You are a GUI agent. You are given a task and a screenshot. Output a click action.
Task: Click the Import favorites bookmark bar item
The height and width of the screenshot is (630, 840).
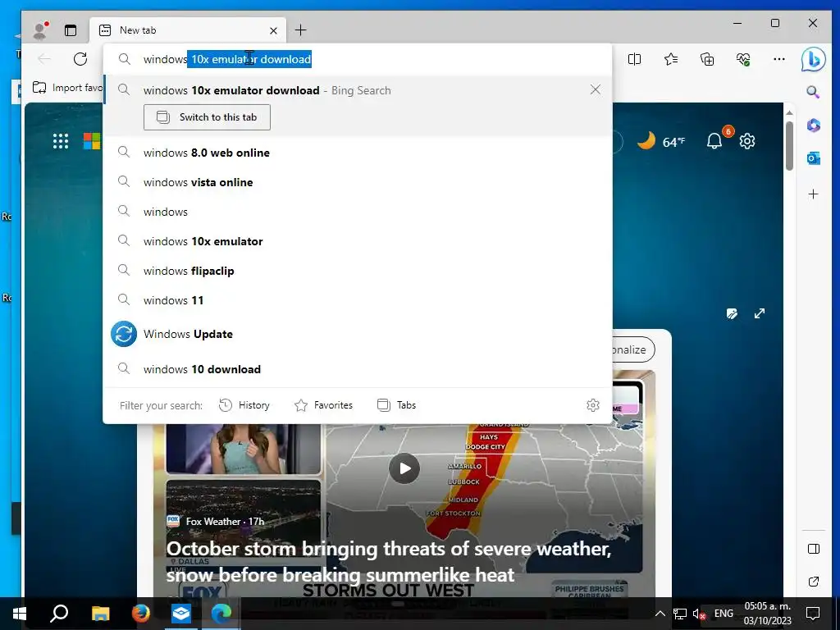(67, 87)
